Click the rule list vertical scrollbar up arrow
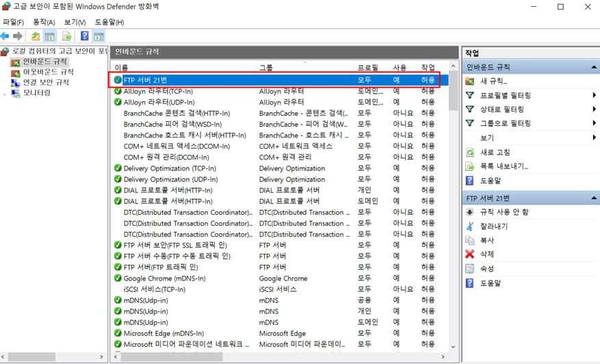 (453, 66)
